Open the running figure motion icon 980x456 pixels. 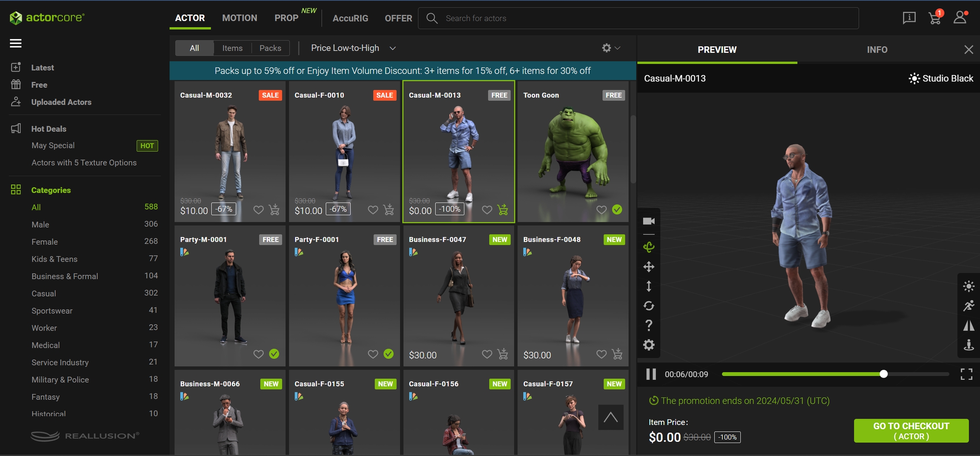click(x=969, y=306)
